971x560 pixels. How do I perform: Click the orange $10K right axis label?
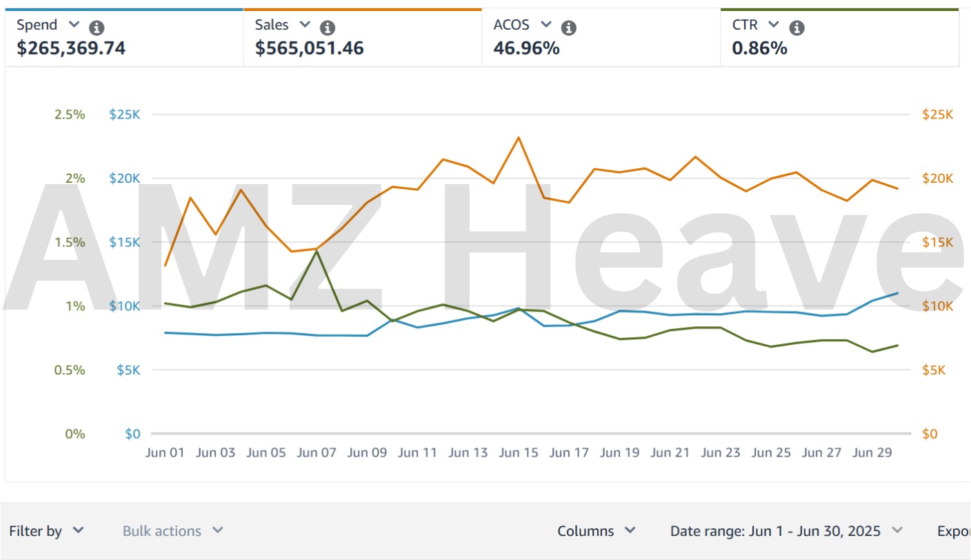(x=938, y=306)
